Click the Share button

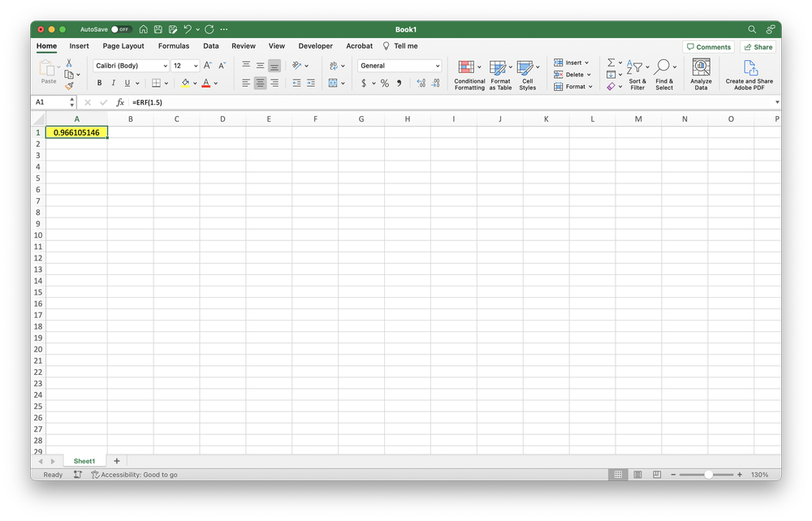pyautogui.click(x=758, y=47)
